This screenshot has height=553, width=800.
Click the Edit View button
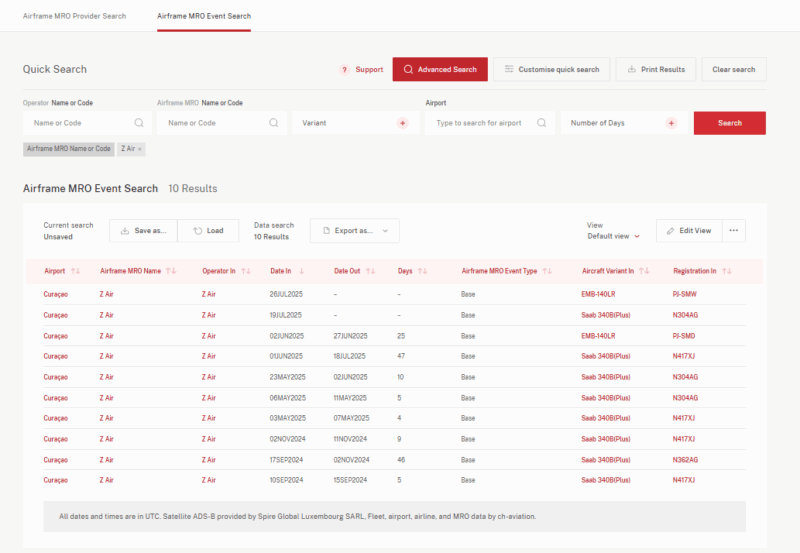coord(687,231)
